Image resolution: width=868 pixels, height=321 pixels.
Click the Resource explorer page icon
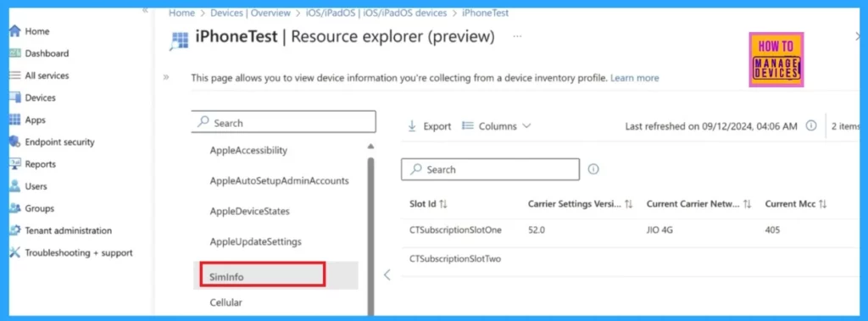click(x=180, y=41)
